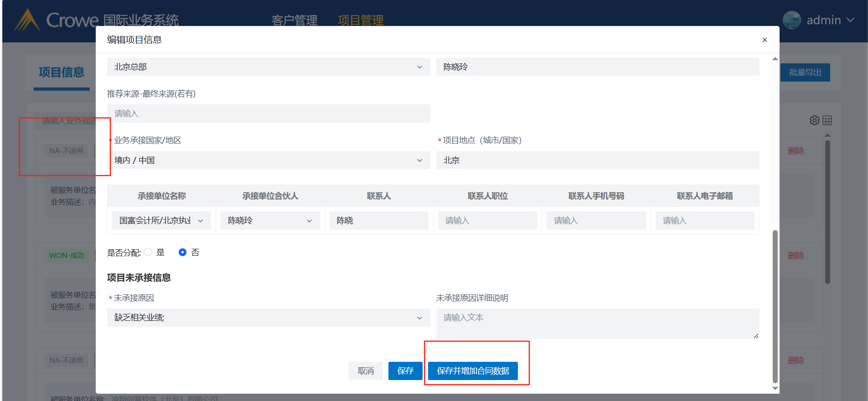Select 是 for 是否分配
The width and height of the screenshot is (868, 401).
point(148,252)
